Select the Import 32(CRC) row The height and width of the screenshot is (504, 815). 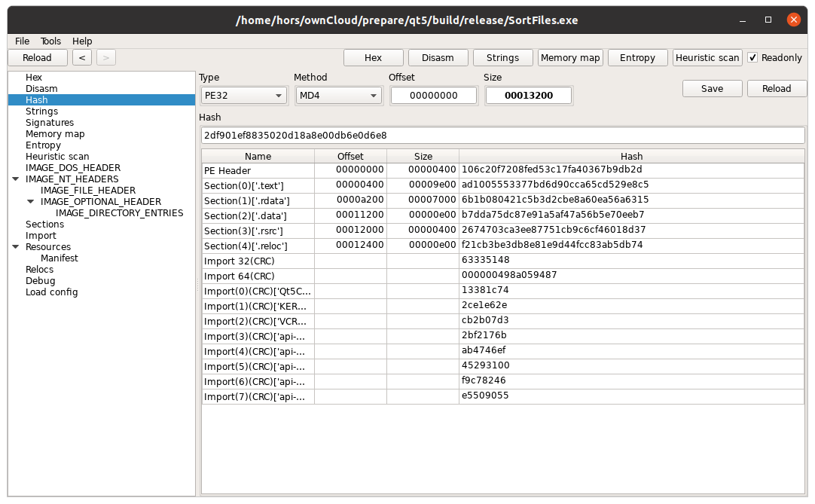502,261
